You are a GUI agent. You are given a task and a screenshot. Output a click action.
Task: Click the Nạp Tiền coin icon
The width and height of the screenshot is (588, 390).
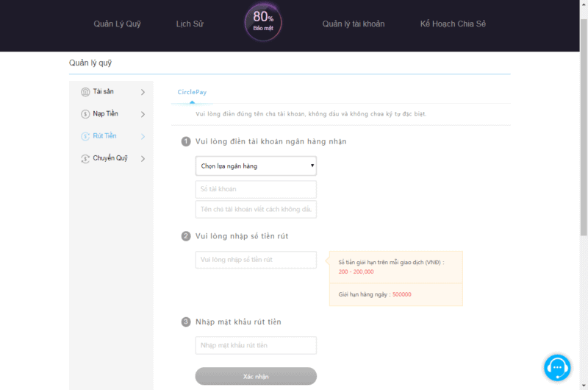pyautogui.click(x=85, y=114)
